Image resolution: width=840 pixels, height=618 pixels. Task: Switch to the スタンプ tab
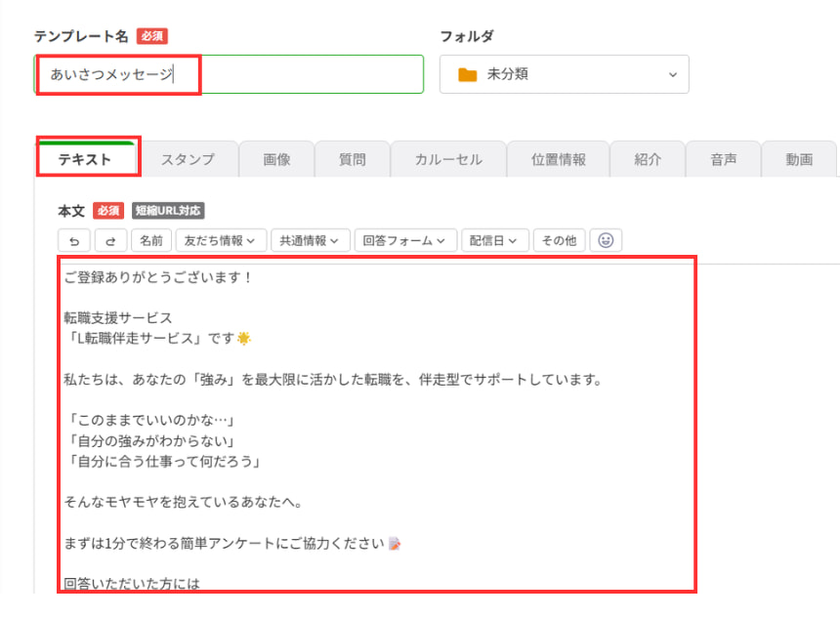click(189, 159)
